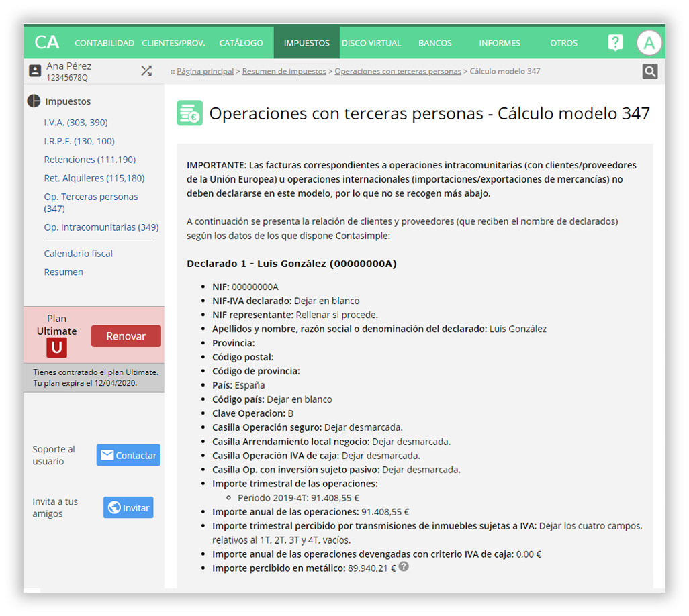Click the CA logo in header
This screenshot has height=616, width=689.
click(47, 42)
